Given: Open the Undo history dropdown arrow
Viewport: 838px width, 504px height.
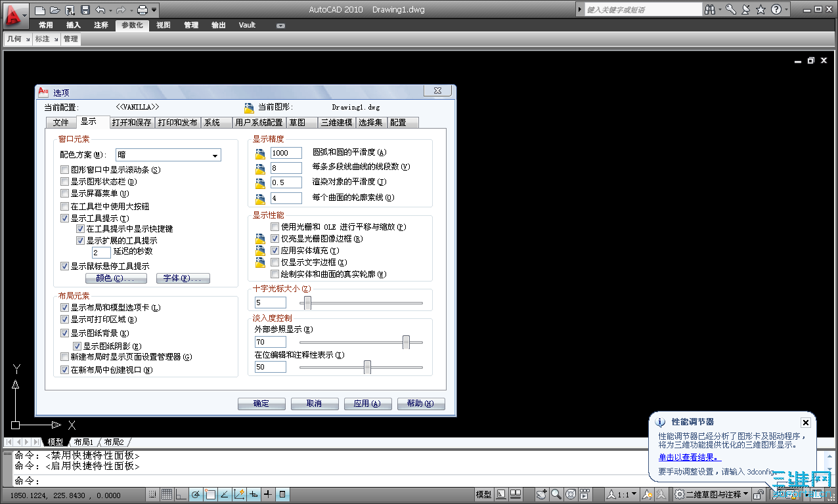Looking at the screenshot, I should tap(111, 10).
